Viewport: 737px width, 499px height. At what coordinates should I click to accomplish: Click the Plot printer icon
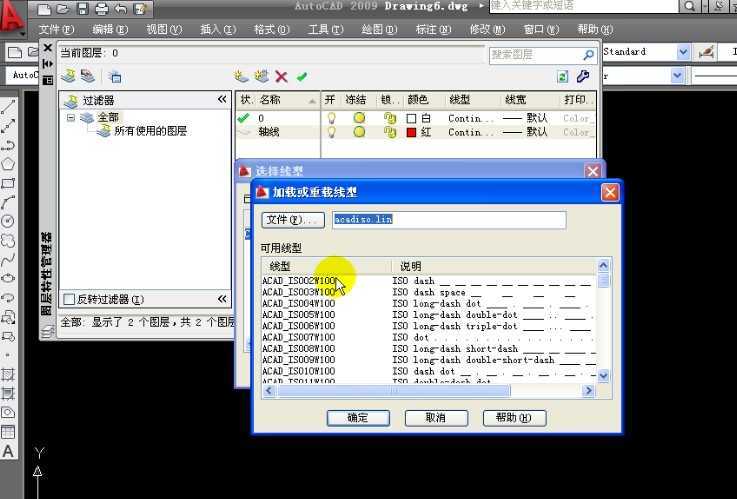(102, 9)
